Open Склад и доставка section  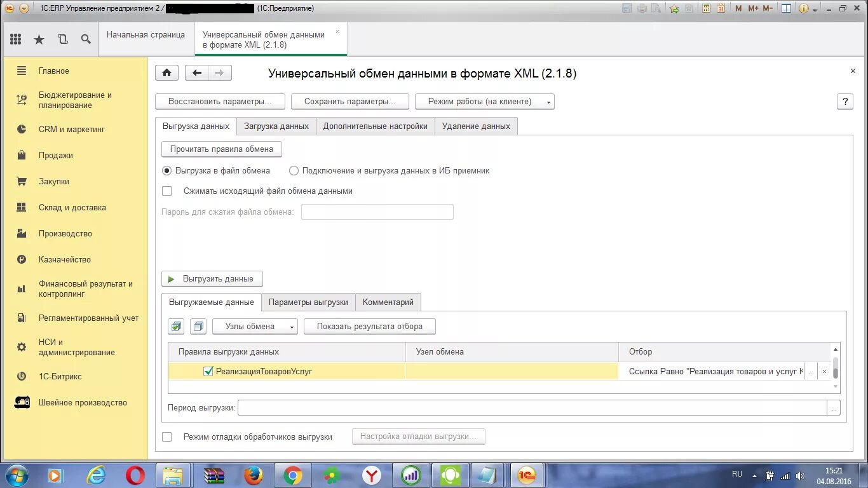(x=72, y=207)
